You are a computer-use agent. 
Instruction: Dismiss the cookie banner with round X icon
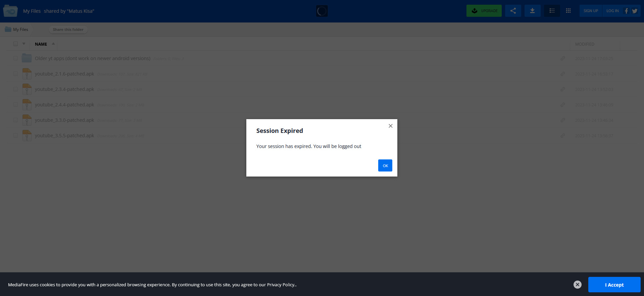[x=577, y=285]
